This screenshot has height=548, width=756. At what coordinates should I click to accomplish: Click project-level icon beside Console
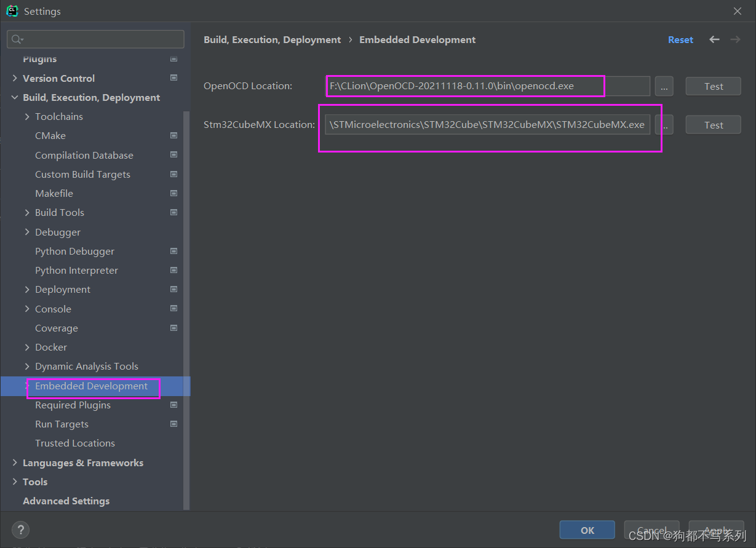tap(173, 309)
